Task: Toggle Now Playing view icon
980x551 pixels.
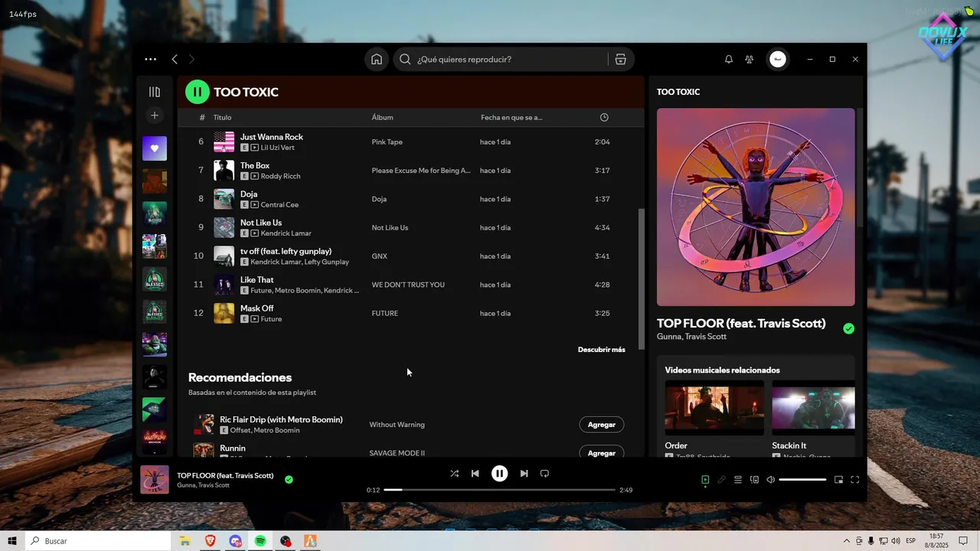Action: (x=705, y=480)
